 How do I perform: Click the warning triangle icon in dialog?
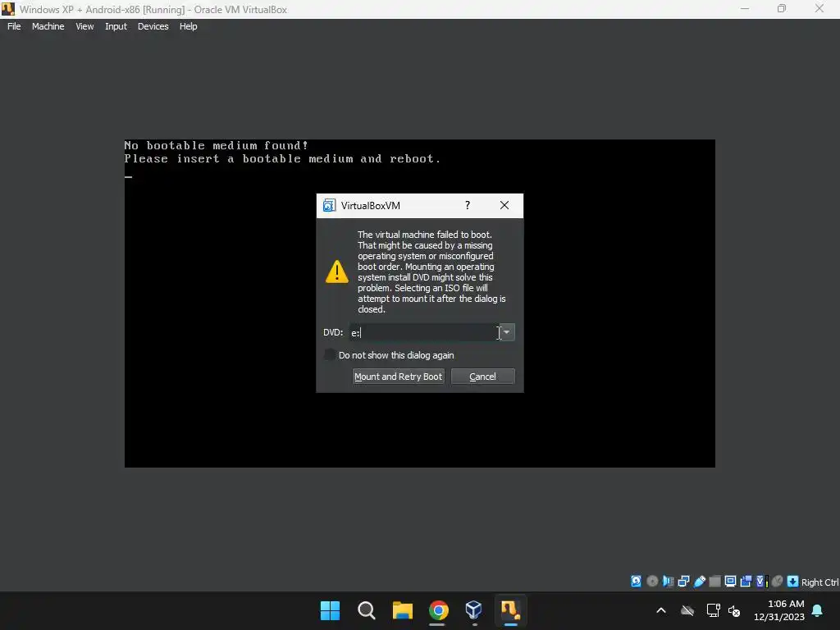click(x=337, y=272)
